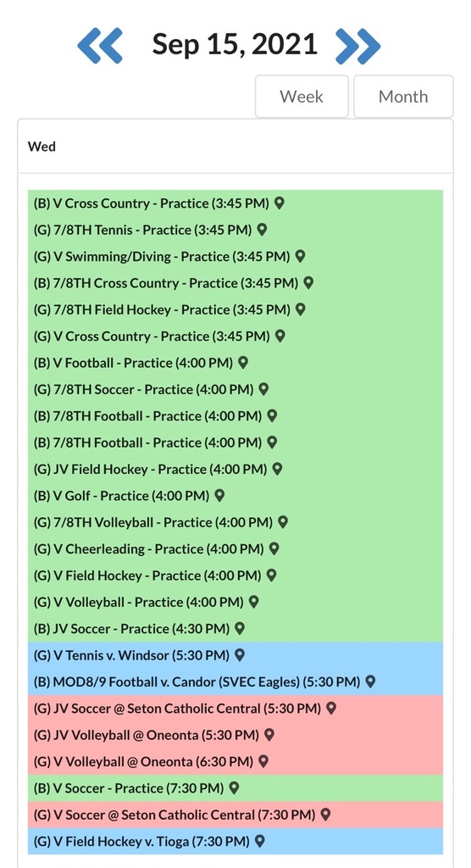Switch to Week view
The image size is (471, 868).
(x=302, y=97)
